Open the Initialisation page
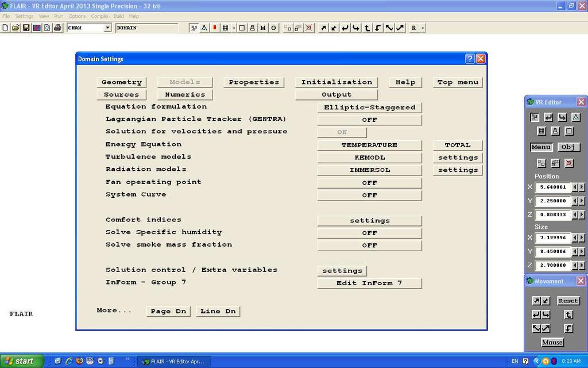This screenshot has width=588, height=368. (x=336, y=82)
